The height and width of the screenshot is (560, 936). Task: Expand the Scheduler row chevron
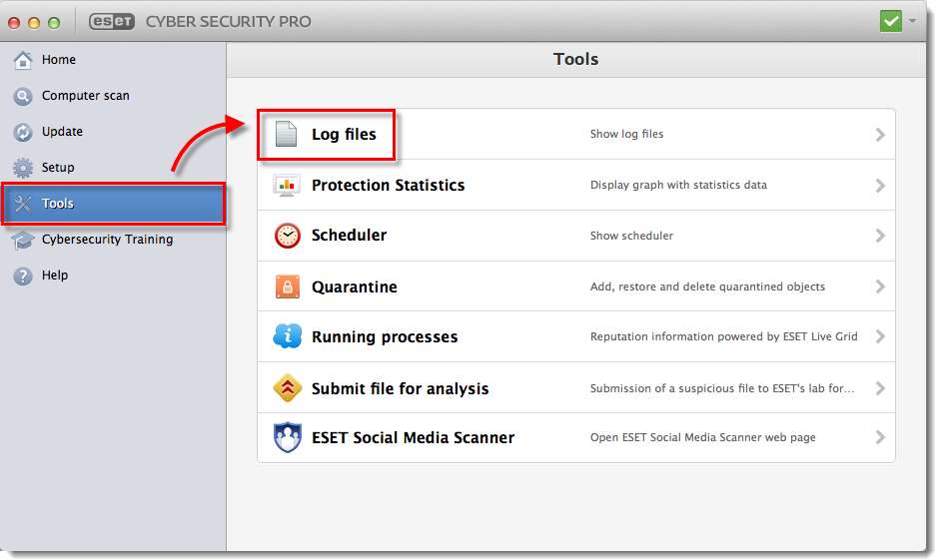(x=880, y=236)
